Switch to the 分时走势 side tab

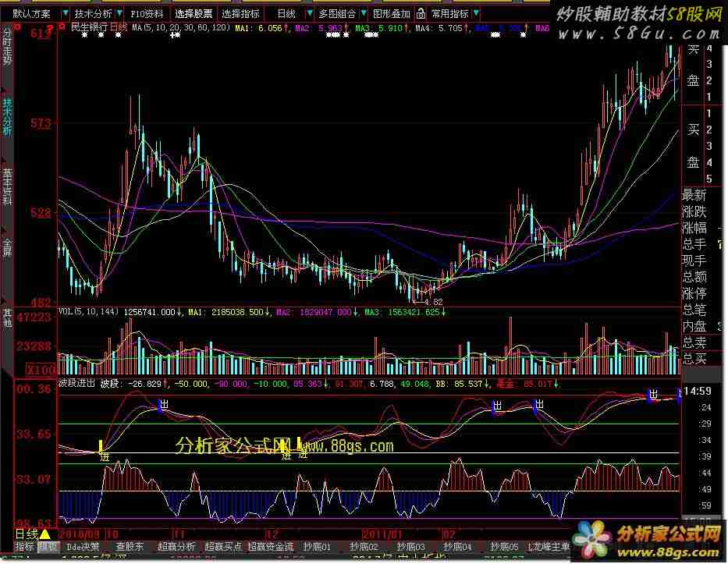[7, 46]
